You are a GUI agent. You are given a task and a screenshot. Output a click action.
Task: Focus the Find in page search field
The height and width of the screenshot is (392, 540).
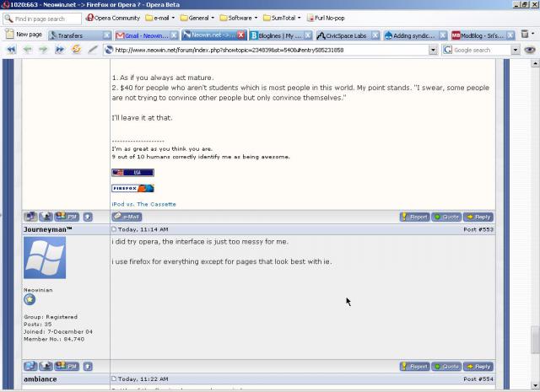tap(42, 19)
